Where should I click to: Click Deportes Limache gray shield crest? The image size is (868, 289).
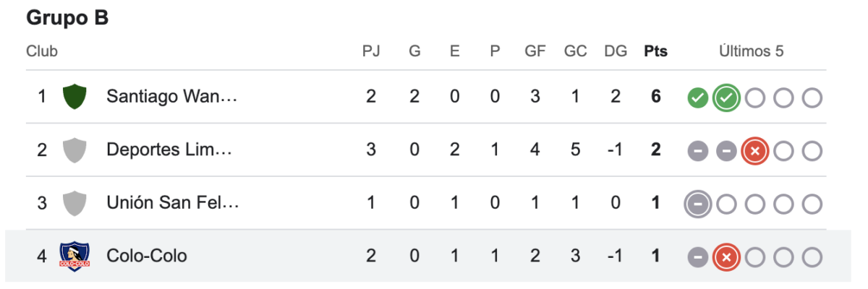tap(75, 150)
